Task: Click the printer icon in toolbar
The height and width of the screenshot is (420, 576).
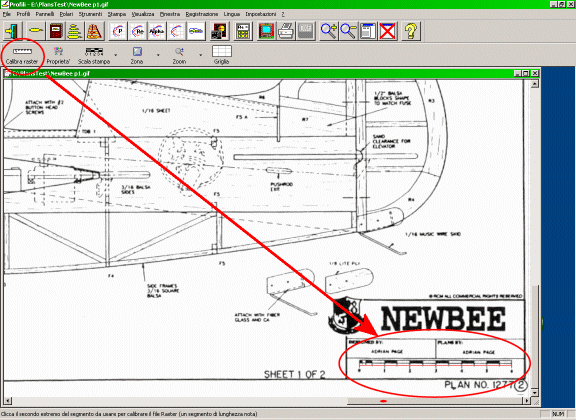Action: pos(286,31)
